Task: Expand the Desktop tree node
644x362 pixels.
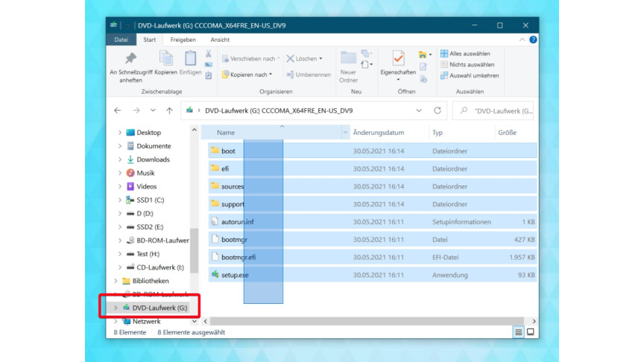Action: tap(119, 133)
